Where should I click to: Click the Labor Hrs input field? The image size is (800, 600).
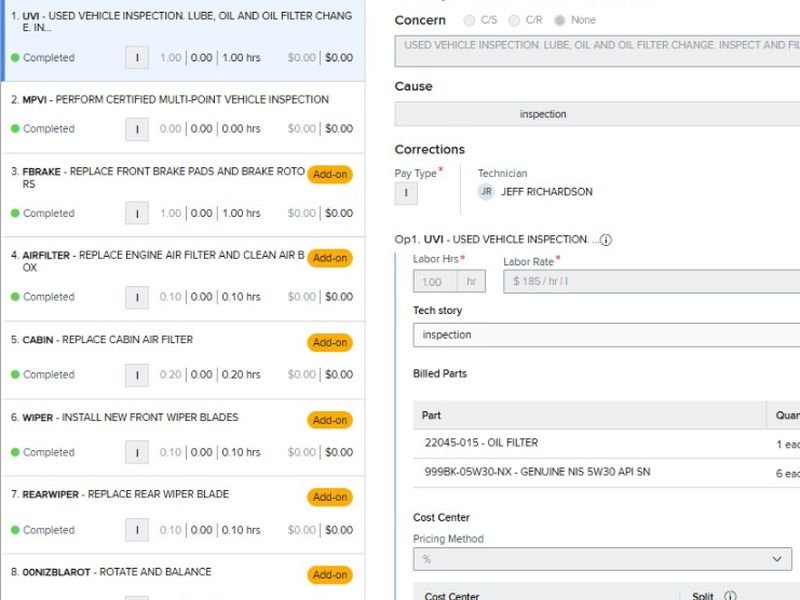tap(437, 282)
